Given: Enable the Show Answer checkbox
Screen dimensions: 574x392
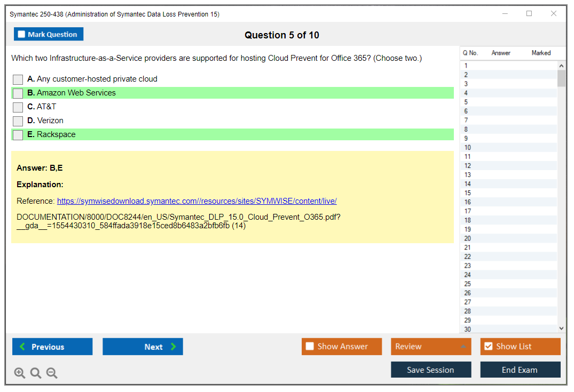Looking at the screenshot, I should [x=310, y=347].
